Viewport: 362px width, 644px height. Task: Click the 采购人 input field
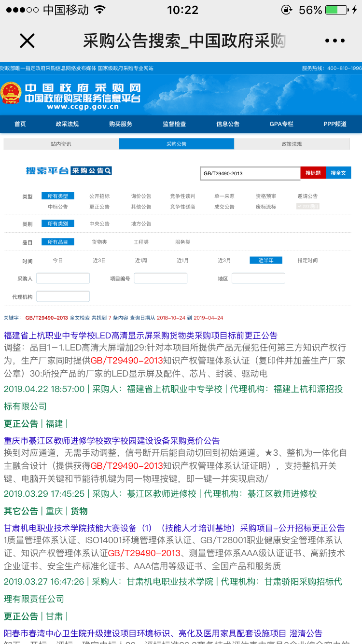point(63,278)
